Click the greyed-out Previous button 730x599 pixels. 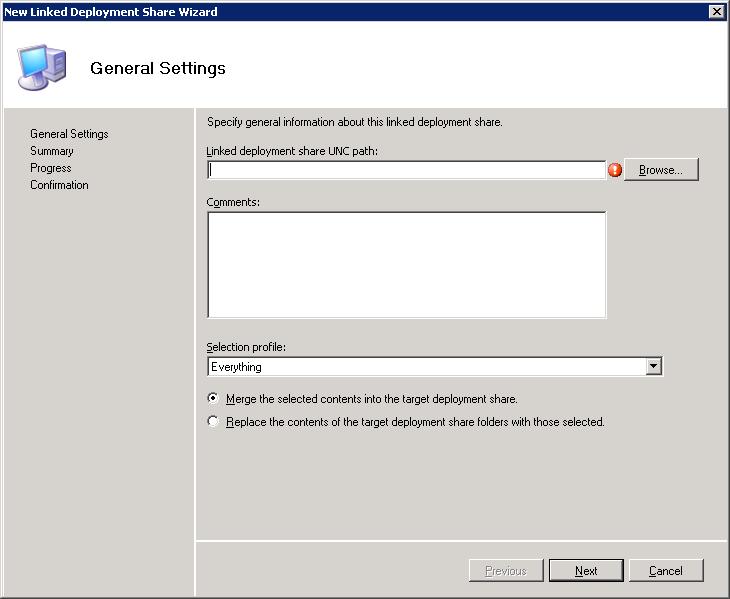[x=505, y=570]
